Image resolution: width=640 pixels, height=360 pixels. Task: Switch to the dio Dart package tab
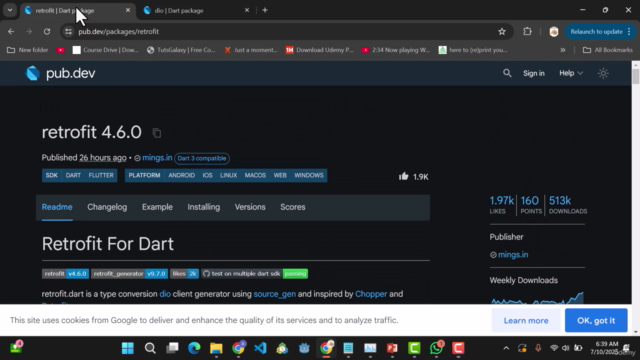(x=196, y=11)
